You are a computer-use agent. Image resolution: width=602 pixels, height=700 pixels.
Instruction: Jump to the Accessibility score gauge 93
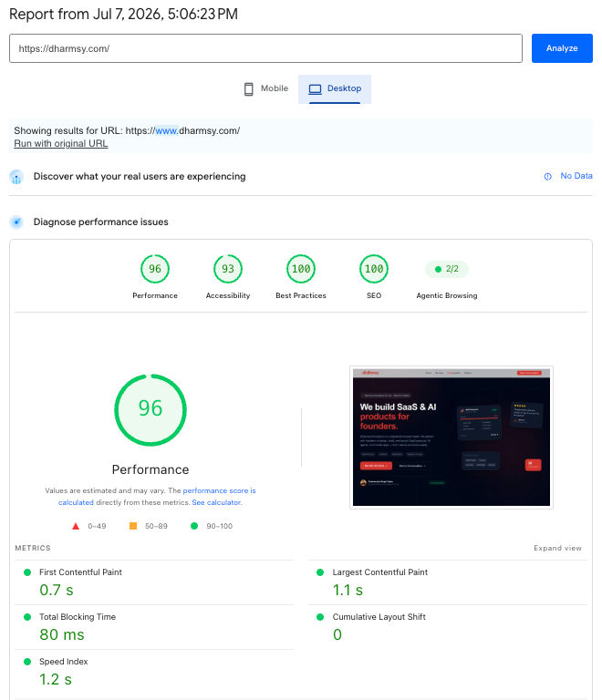tap(228, 269)
